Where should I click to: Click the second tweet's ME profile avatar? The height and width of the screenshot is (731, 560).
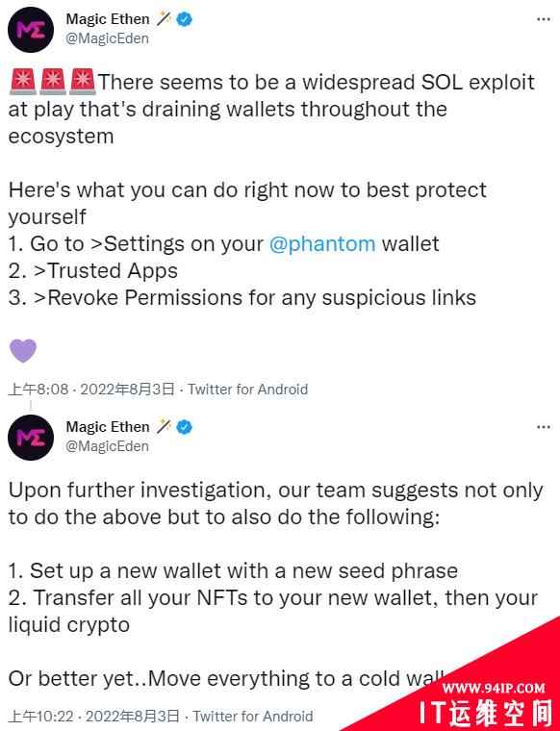coord(31,438)
